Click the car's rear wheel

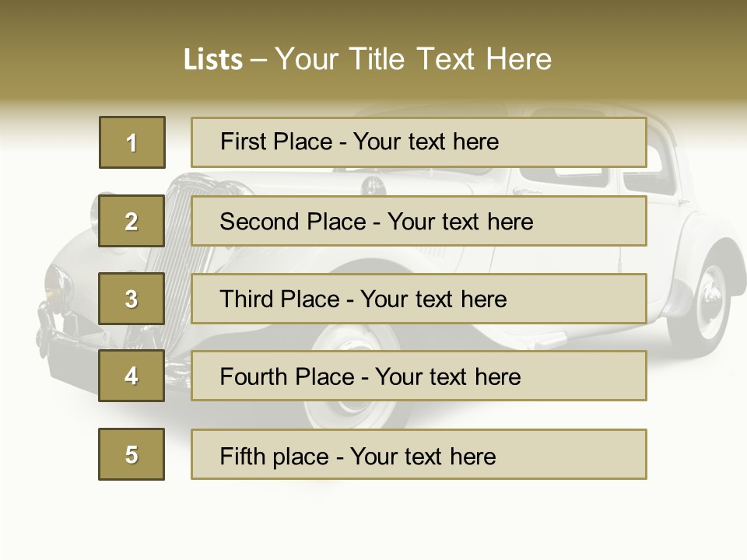coord(709,303)
